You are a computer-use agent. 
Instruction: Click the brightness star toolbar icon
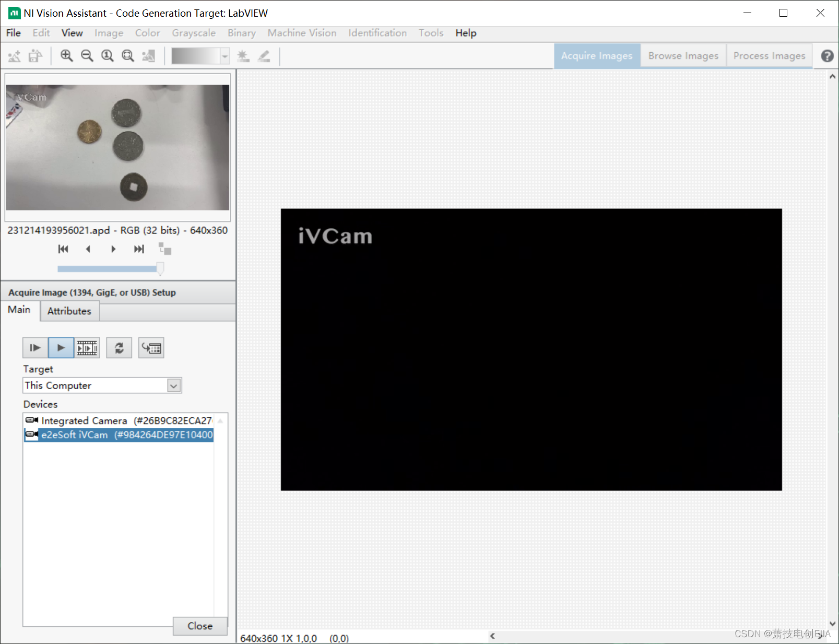pos(243,56)
